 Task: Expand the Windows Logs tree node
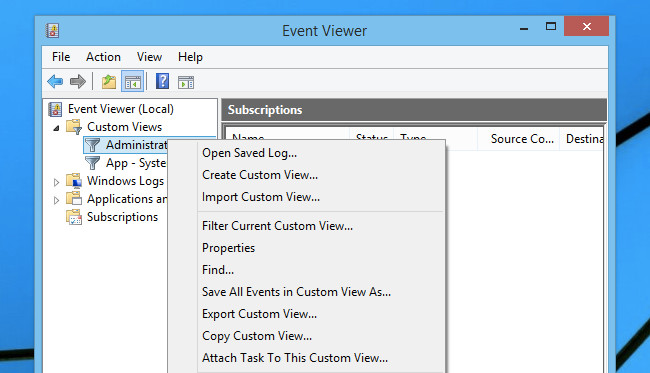56,182
